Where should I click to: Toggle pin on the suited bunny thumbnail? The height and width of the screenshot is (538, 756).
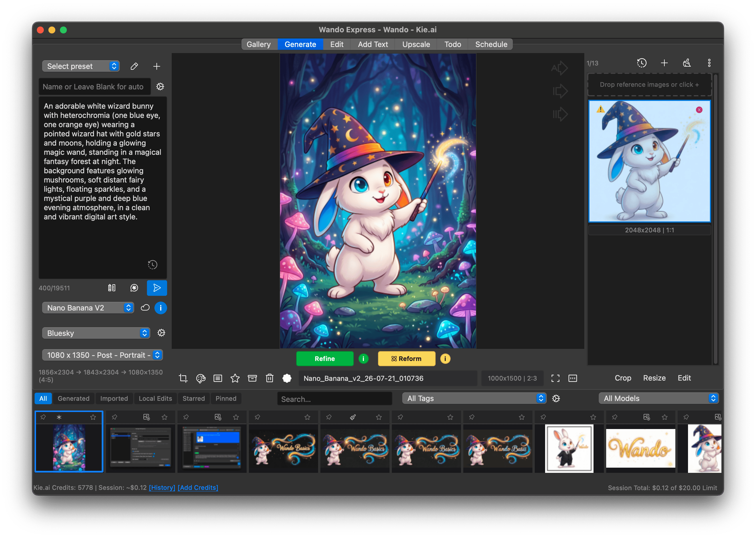543,417
